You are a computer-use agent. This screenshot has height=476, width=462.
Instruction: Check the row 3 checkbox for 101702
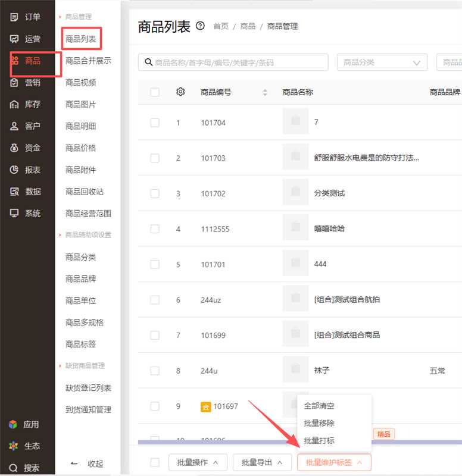tap(155, 193)
